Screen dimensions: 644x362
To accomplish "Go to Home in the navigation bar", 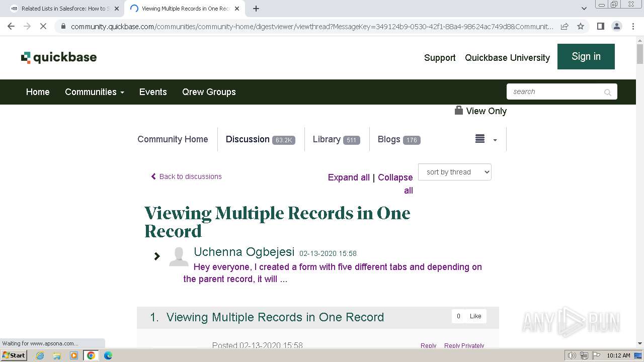I will 38,92.
